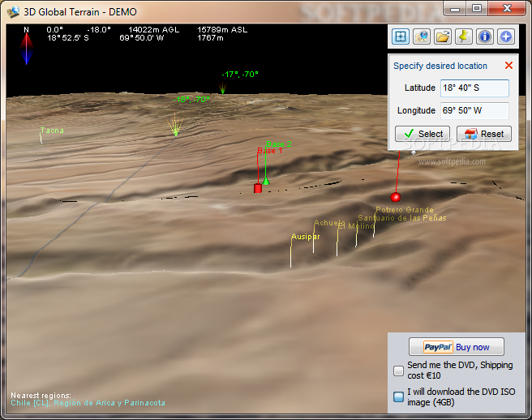Click the Latitude input field
The height and width of the screenshot is (420, 532).
point(474,88)
